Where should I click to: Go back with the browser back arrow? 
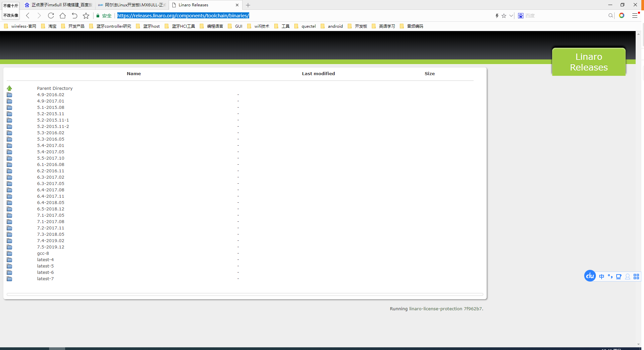click(28, 16)
